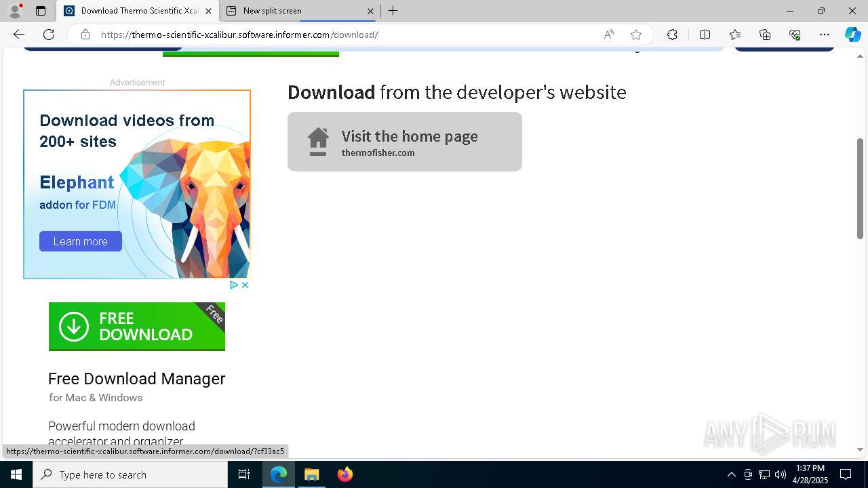Click the 'for Mac & Windows' text

(96, 398)
